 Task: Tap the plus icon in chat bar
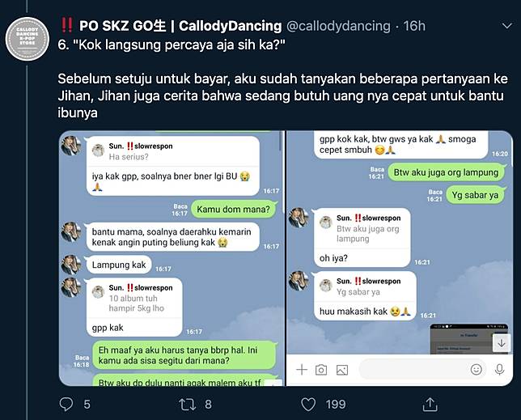pos(302,370)
